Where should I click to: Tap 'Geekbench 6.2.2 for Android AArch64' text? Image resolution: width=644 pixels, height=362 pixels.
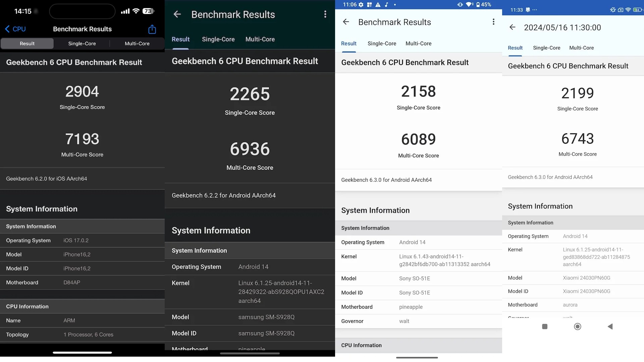point(224,195)
